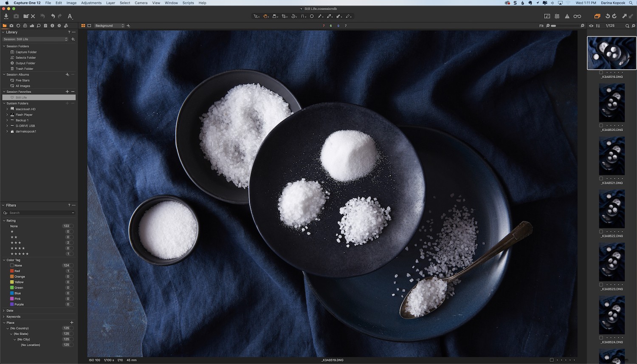637x364 pixels.
Task: Collapse the Session Albums section
Action: click(4, 74)
